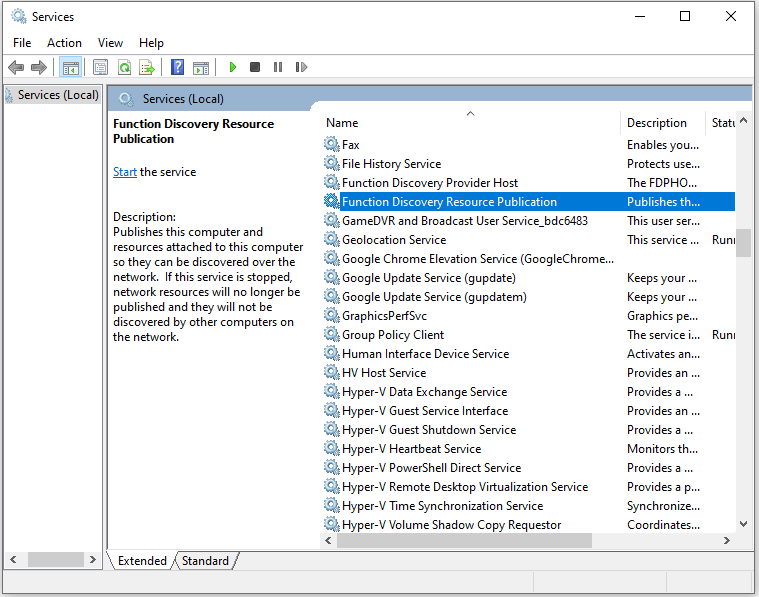
Task: Click the green Start Service icon
Action: point(233,67)
